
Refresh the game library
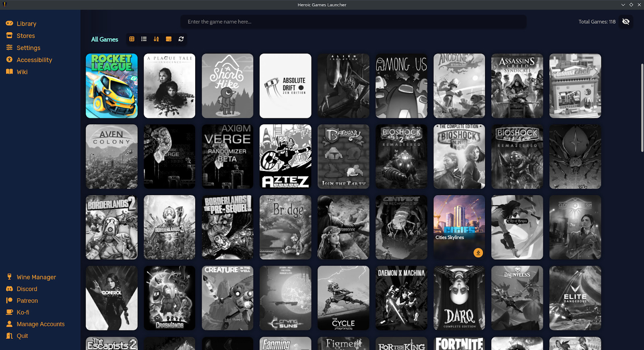181,39
